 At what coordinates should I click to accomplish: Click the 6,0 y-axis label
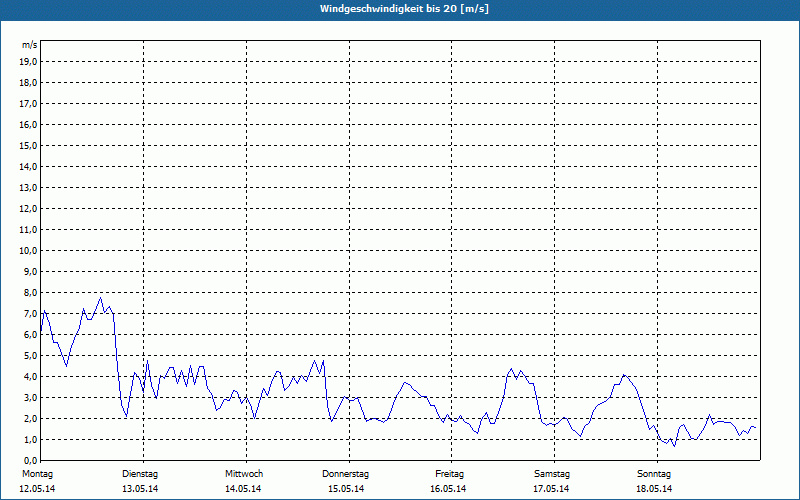tap(30, 335)
